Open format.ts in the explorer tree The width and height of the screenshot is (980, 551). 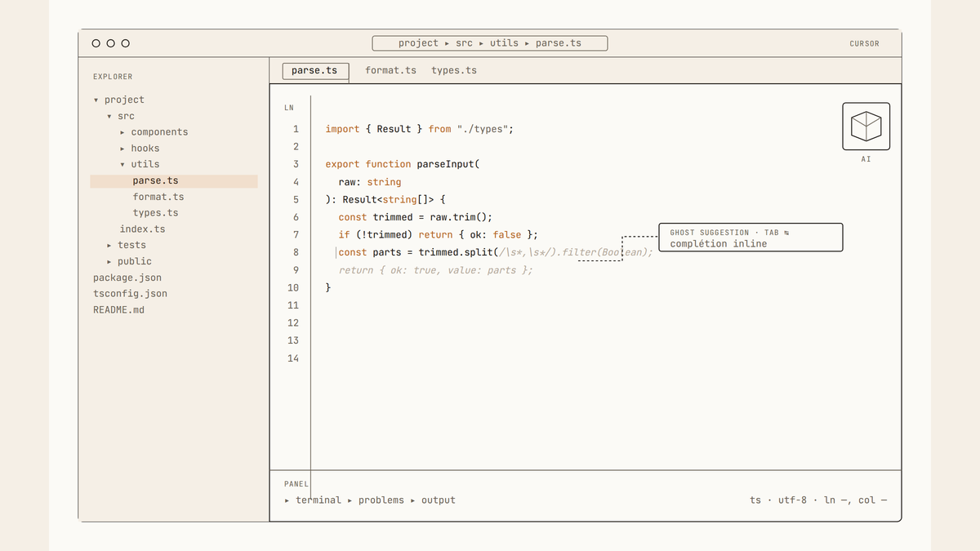click(158, 197)
